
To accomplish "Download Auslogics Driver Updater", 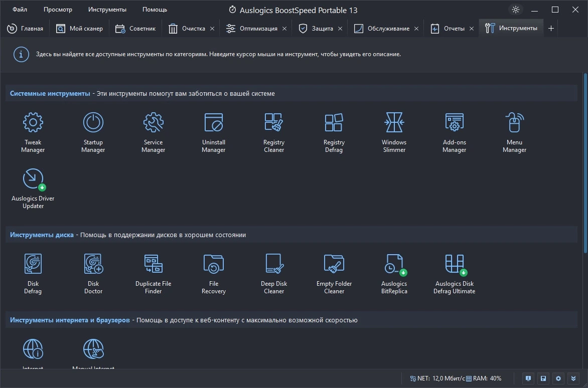I will pyautogui.click(x=33, y=188).
